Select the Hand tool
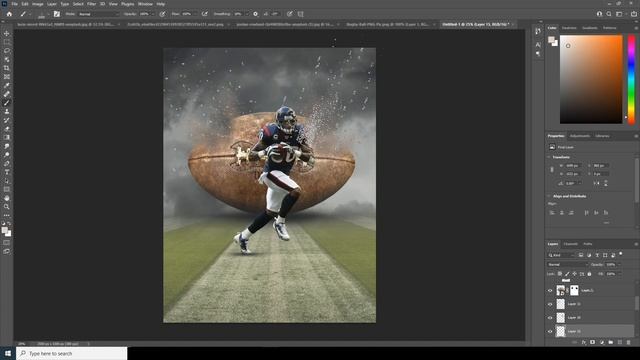 7,198
